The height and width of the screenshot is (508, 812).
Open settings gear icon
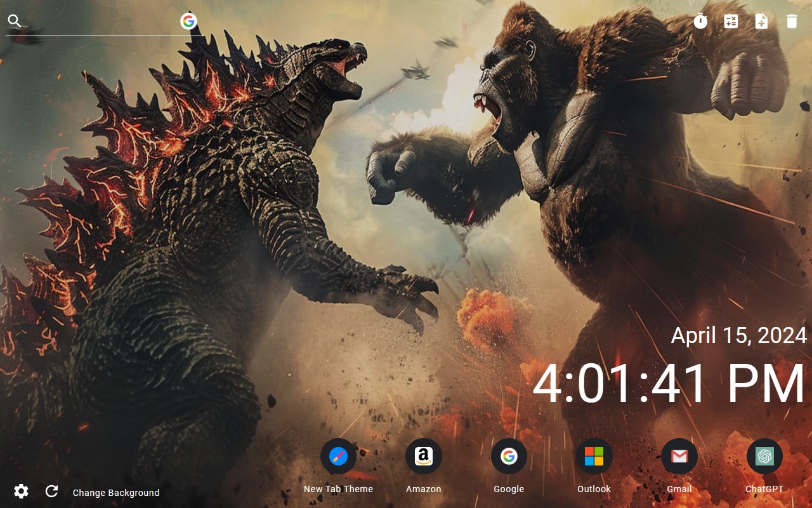(x=21, y=491)
